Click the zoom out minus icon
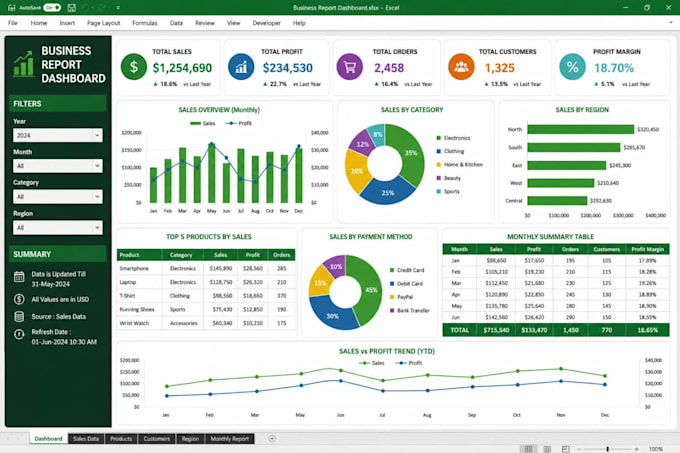680x453 pixels. coord(579,449)
